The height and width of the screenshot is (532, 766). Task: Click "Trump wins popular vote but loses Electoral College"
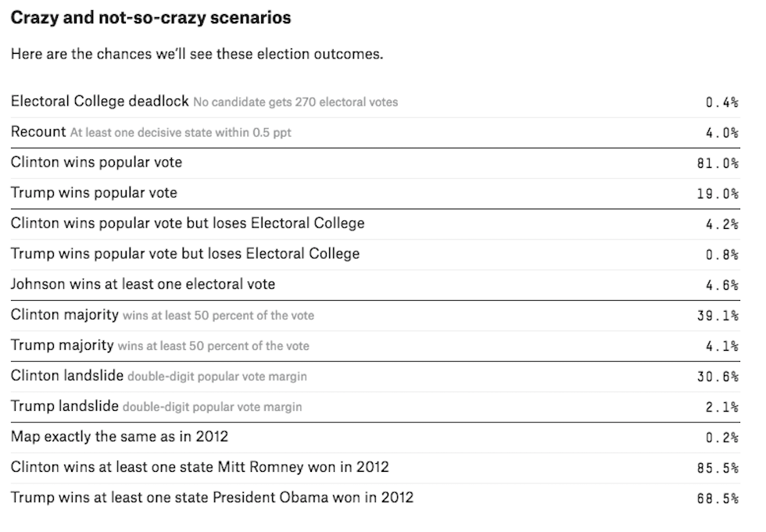click(185, 254)
